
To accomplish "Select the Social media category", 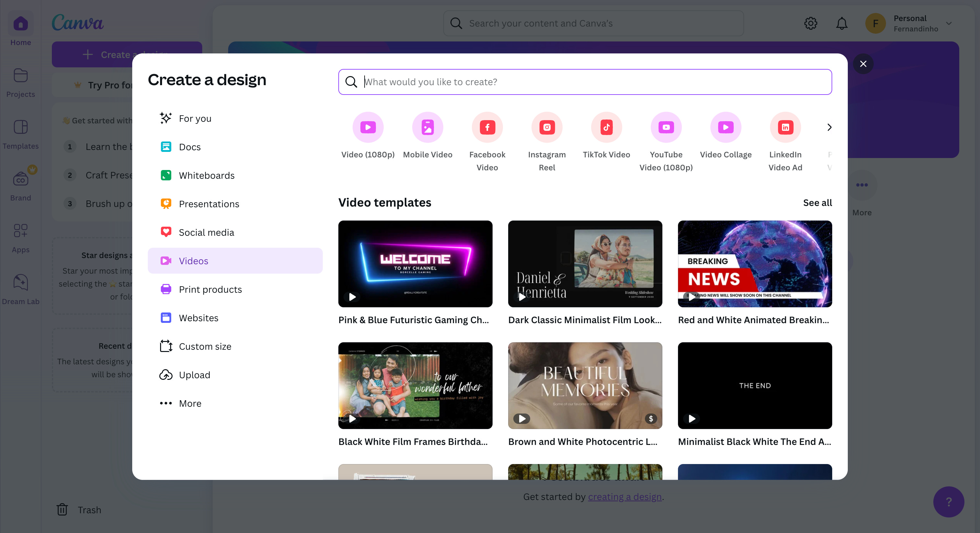I will [206, 232].
